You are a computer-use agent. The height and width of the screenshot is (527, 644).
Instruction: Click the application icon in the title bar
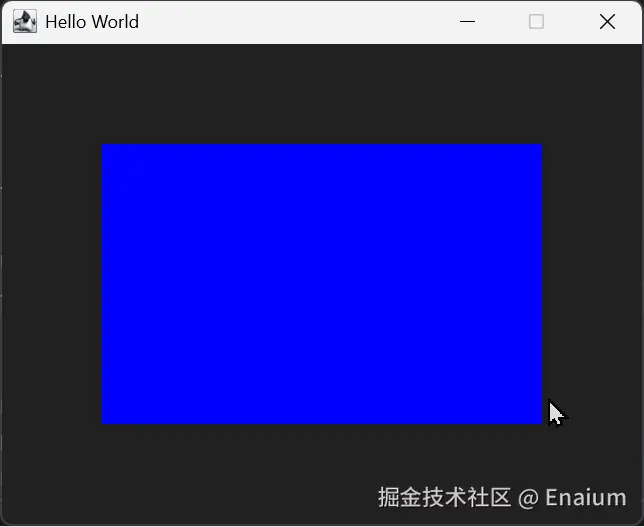click(x=25, y=21)
